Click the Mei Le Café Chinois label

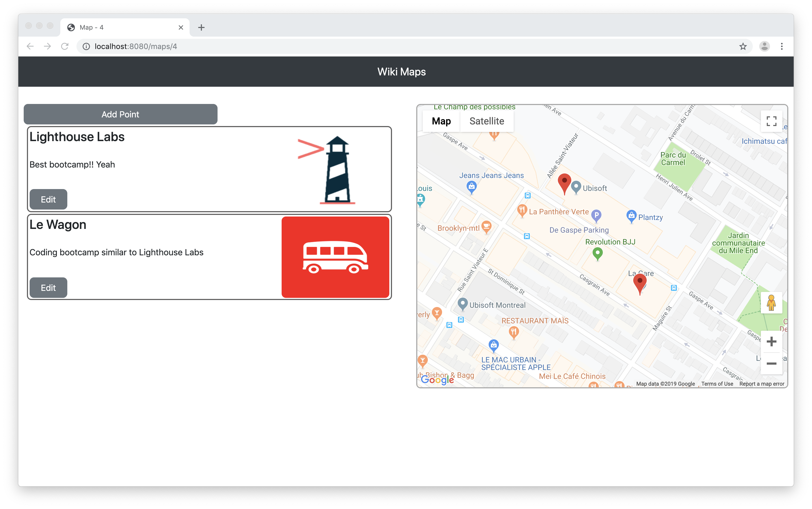[572, 376]
